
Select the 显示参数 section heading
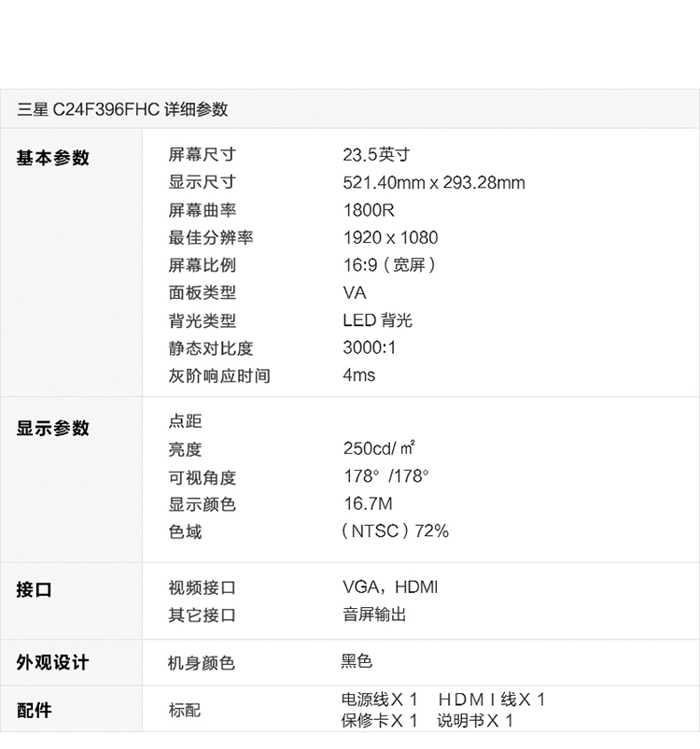53,428
